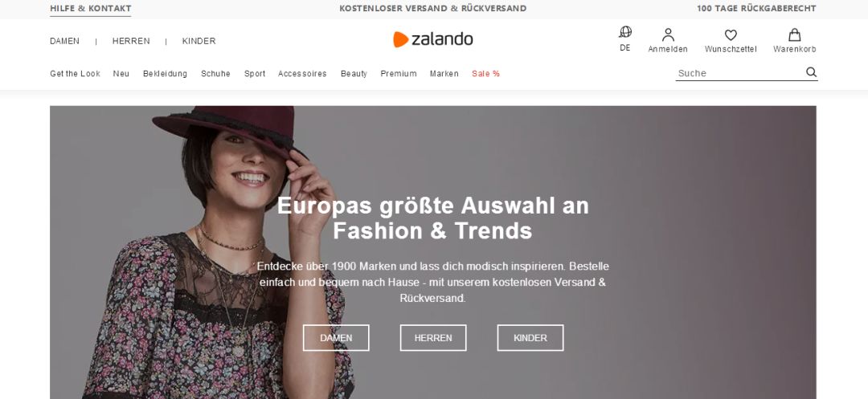
Task: Focus the Suche search field
Action: tap(739, 73)
